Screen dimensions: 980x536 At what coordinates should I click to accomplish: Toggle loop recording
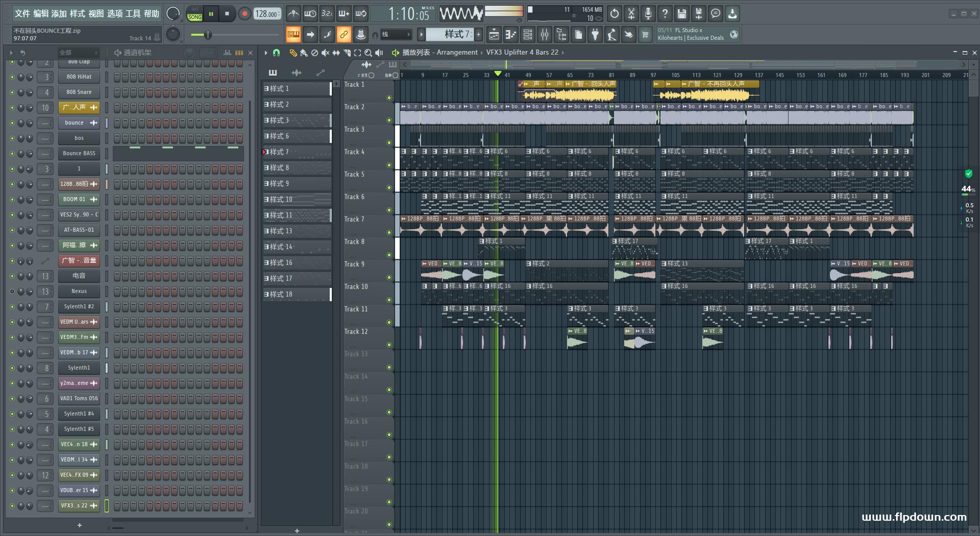pyautogui.click(x=361, y=14)
